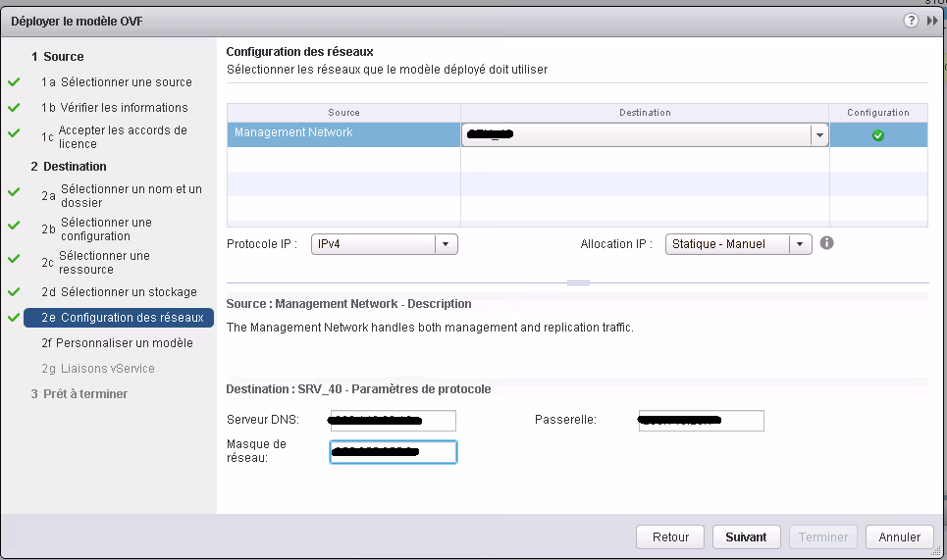Click the Serveur DNS input field
947x560 pixels.
click(393, 421)
